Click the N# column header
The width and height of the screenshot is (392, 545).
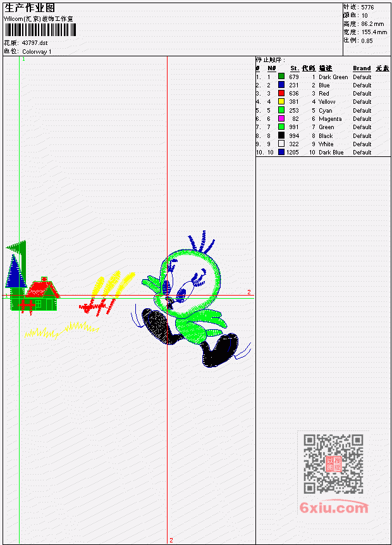[x=271, y=68]
